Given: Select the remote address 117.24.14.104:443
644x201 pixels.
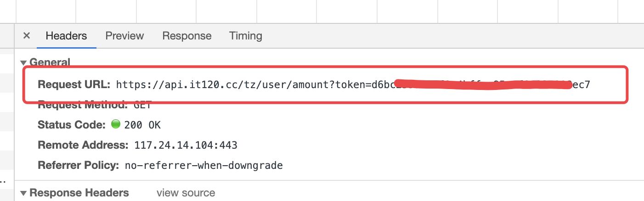Looking at the screenshot, I should pyautogui.click(x=186, y=145).
